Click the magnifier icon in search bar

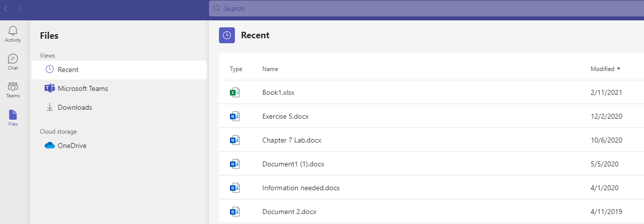pos(216,8)
